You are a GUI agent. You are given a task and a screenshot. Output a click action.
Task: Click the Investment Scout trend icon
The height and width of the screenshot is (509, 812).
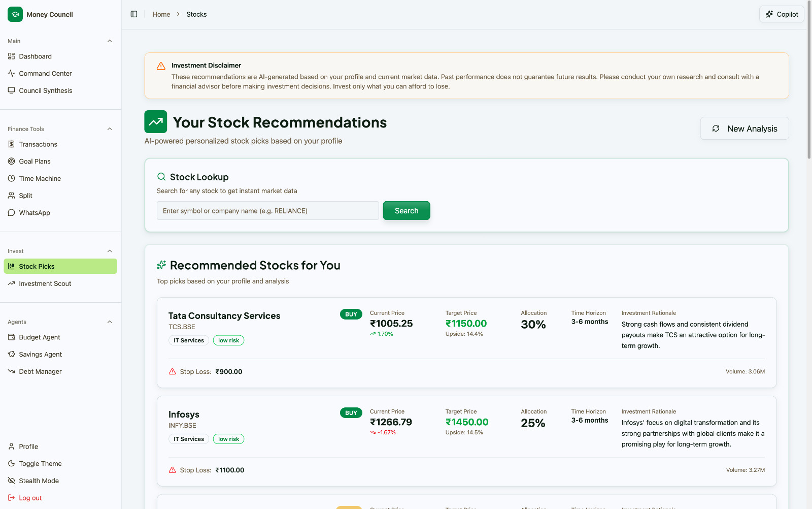click(11, 283)
